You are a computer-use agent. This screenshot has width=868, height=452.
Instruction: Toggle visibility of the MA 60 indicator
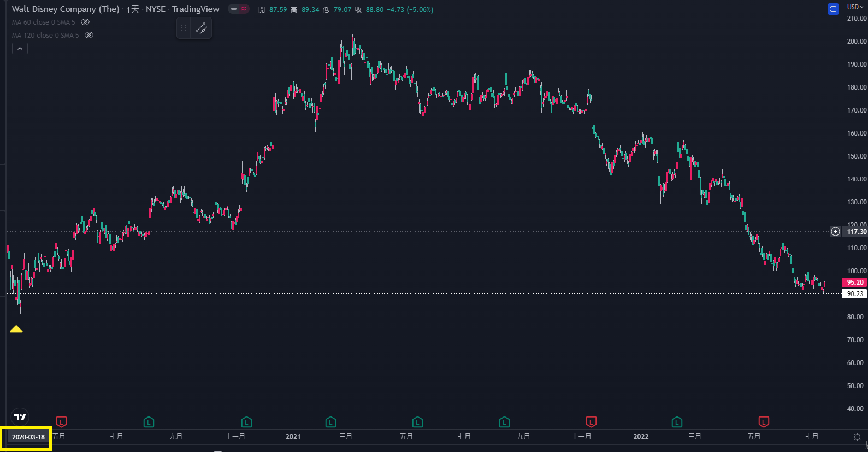click(x=85, y=22)
